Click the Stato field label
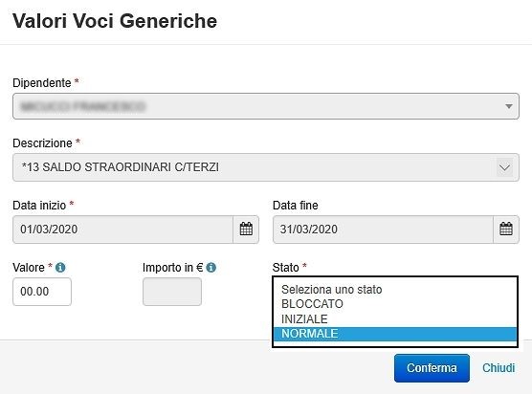Image resolution: width=532 pixels, height=394 pixels. click(x=286, y=268)
